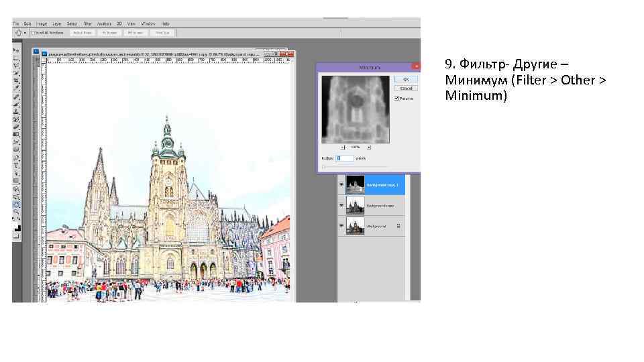
Task: Select the Brush tool
Action: pos(16,105)
